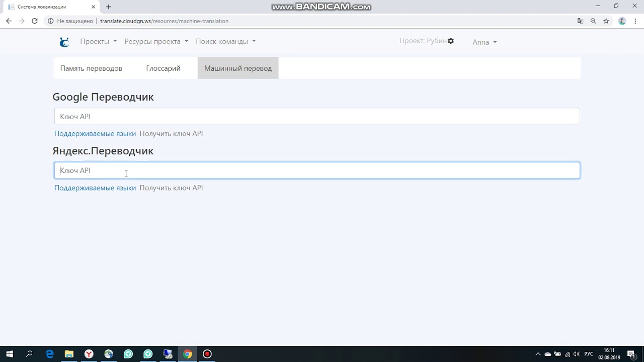The width and height of the screenshot is (644, 362).
Task: Open Chrome profile avatar icon
Action: (x=622, y=21)
